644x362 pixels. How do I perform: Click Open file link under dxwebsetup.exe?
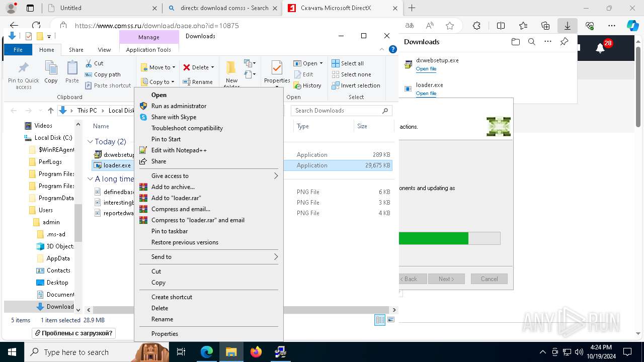(426, 69)
